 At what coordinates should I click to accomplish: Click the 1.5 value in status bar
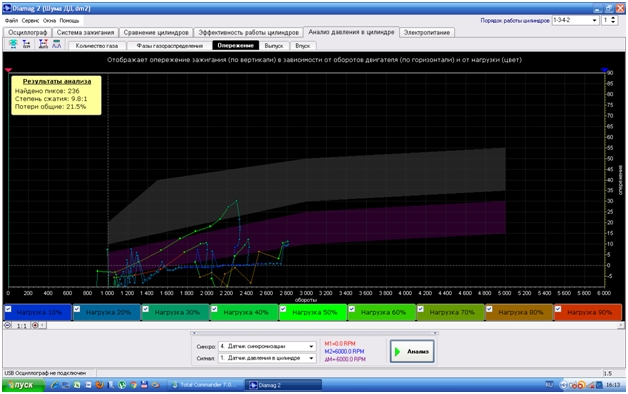click(608, 373)
